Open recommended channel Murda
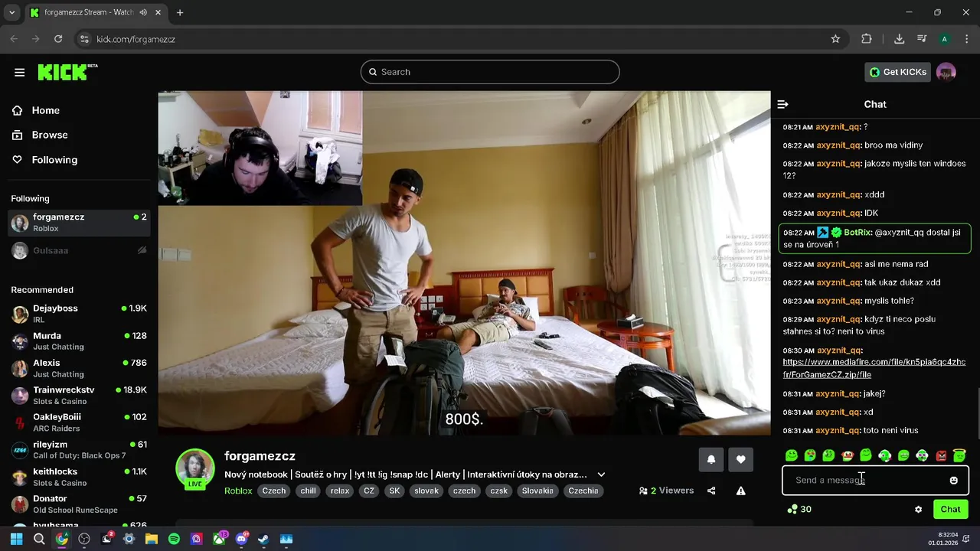The height and width of the screenshot is (551, 980). pyautogui.click(x=79, y=341)
